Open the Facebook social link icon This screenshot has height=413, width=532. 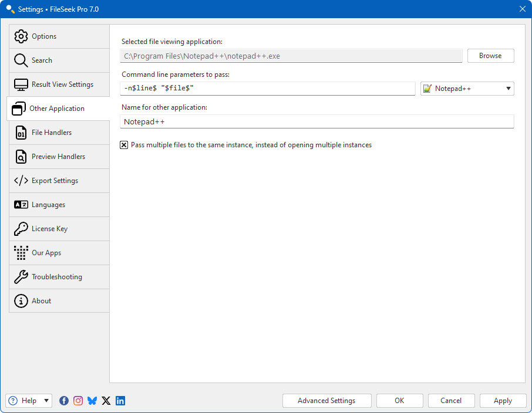pos(64,401)
